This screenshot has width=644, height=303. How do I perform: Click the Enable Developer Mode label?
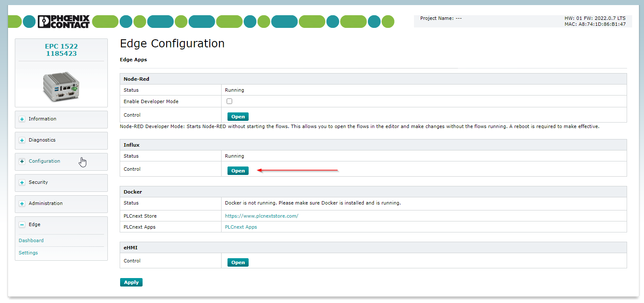[x=151, y=101]
